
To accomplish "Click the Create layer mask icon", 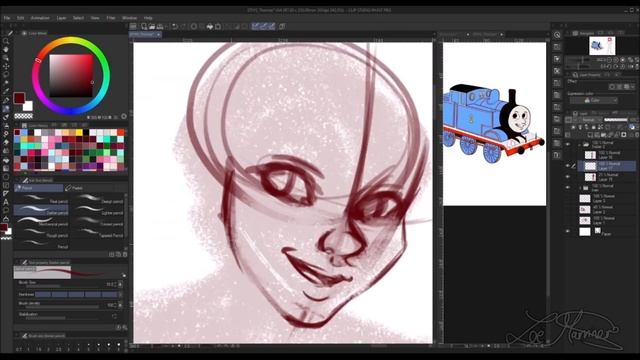I will [x=623, y=135].
